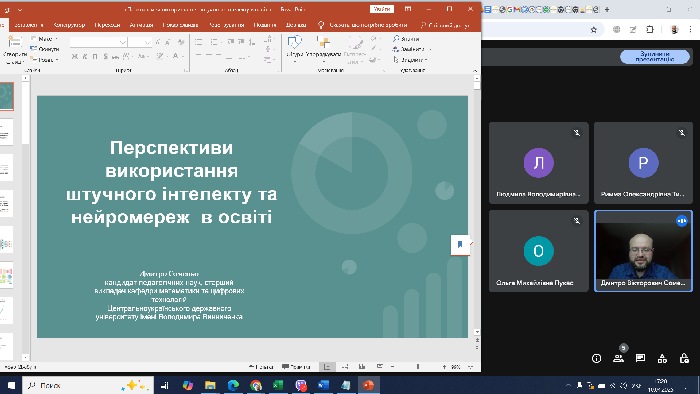Image resolution: width=700 pixels, height=394 pixels.
Task: Open Customize Quick Access Toolbar dropdown
Action: pos(20,9)
